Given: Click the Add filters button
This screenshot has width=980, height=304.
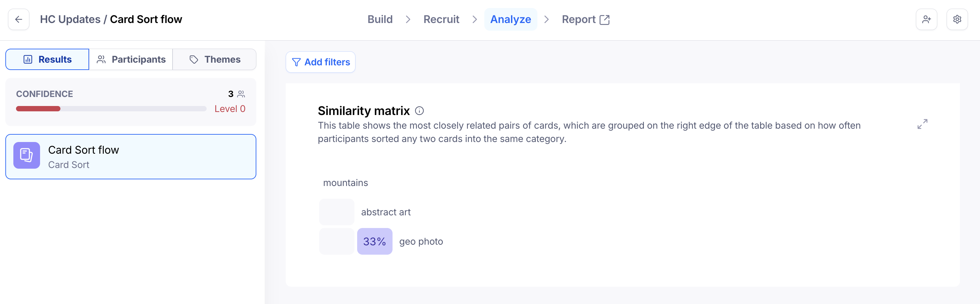Looking at the screenshot, I should pyautogui.click(x=320, y=62).
